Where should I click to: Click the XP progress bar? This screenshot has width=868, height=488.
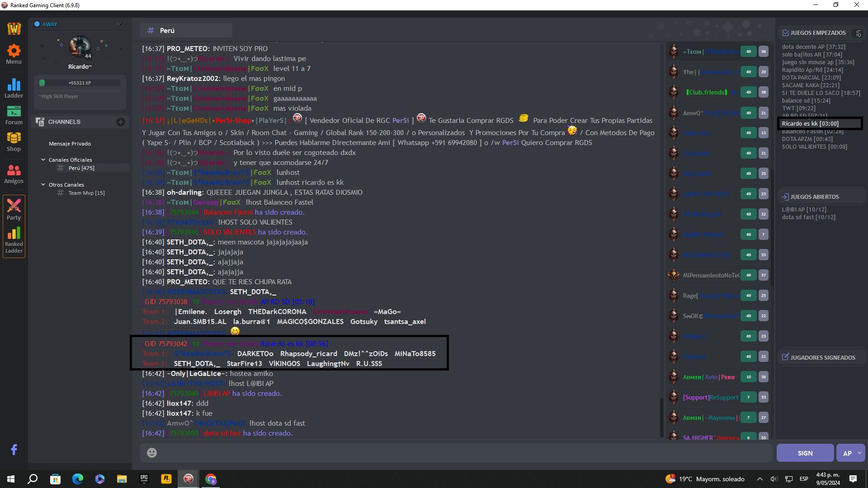click(x=80, y=83)
